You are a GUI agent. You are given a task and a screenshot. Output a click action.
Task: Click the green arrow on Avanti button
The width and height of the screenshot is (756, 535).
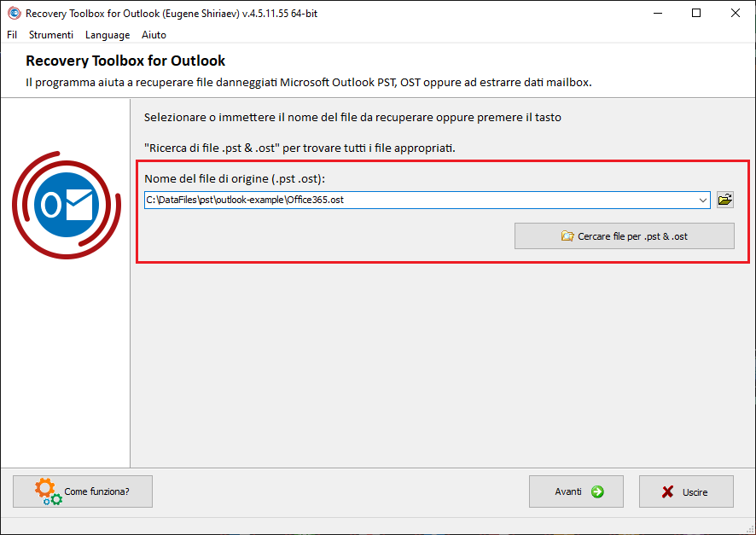coord(597,491)
